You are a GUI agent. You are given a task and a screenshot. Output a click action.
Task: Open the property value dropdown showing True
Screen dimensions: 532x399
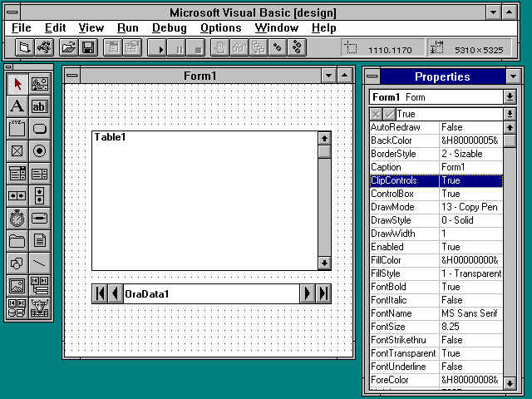(x=510, y=114)
